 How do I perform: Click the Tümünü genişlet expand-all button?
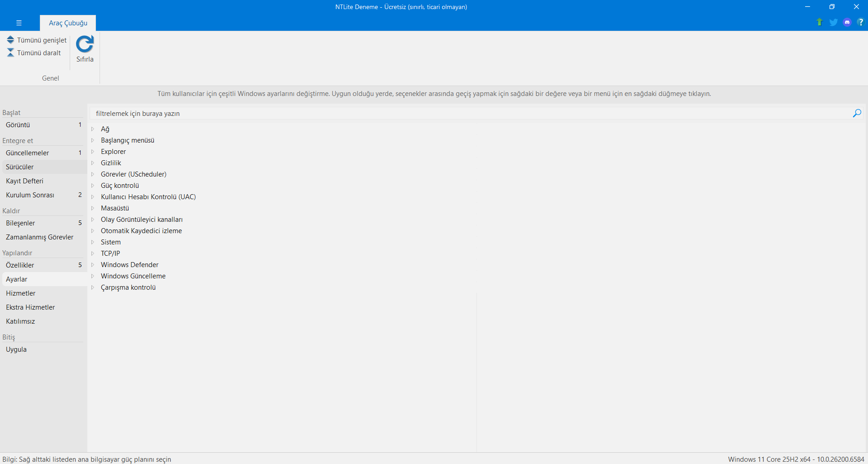click(x=37, y=40)
